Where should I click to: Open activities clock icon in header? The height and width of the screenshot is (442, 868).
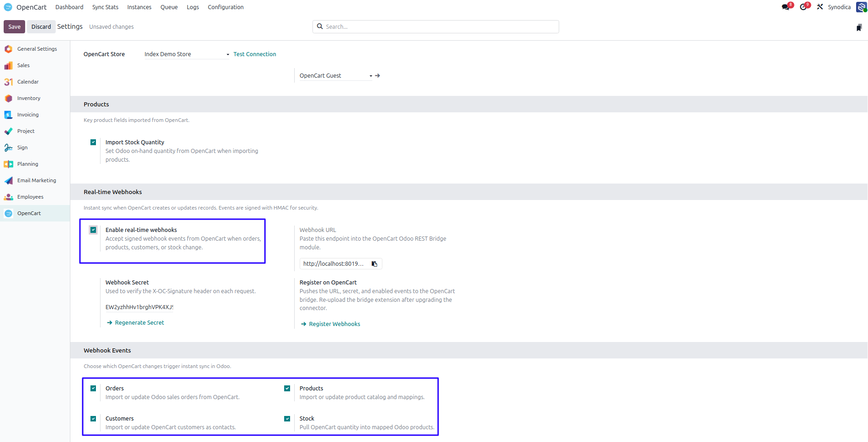coord(803,7)
